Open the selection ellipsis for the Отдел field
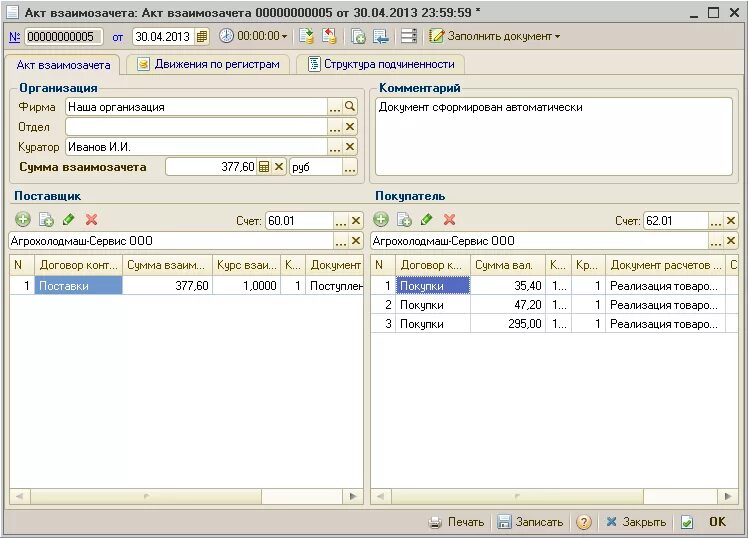This screenshot has width=748, height=538. [x=335, y=127]
